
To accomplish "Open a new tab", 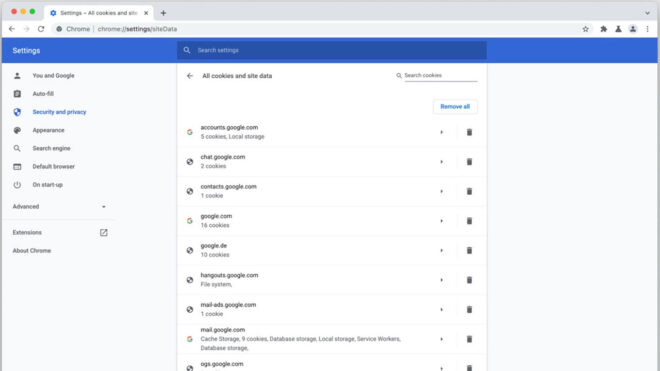I will point(163,13).
